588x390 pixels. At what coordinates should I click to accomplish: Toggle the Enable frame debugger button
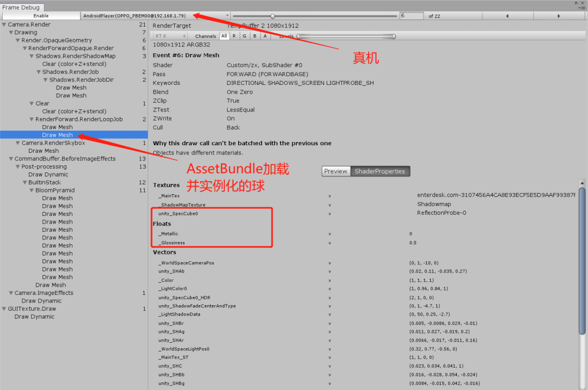pyautogui.click(x=41, y=16)
